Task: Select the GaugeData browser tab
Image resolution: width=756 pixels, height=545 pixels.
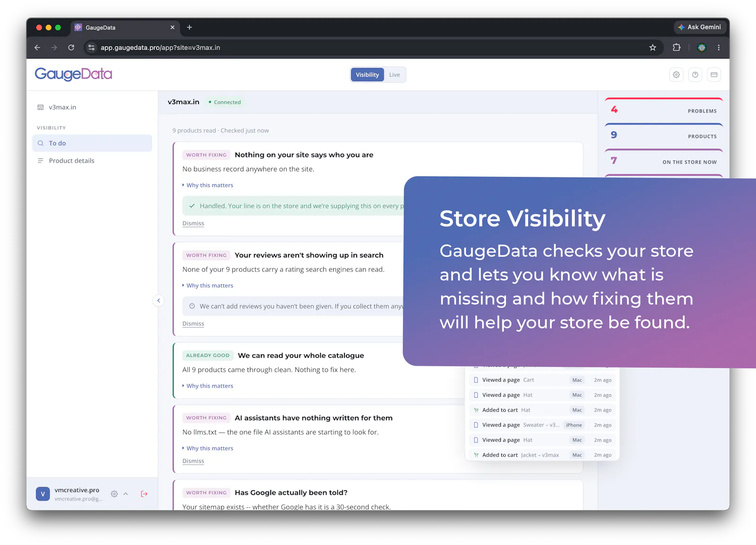Action: pos(125,27)
